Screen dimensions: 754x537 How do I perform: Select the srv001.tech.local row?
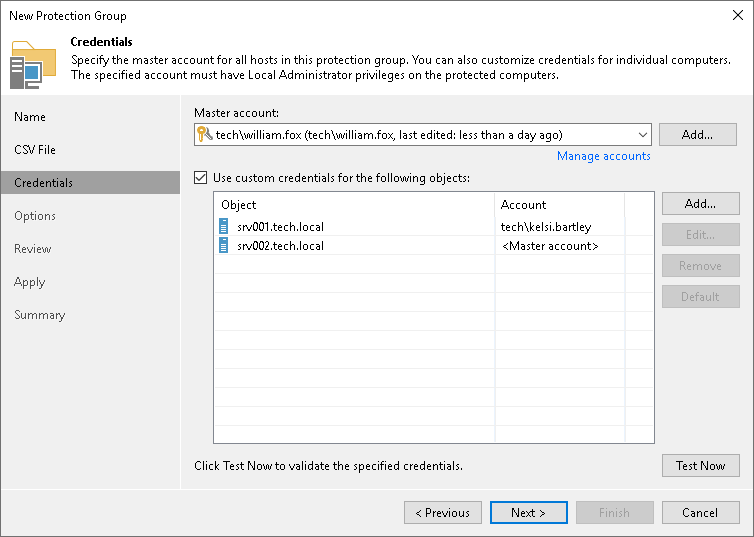[434, 226]
